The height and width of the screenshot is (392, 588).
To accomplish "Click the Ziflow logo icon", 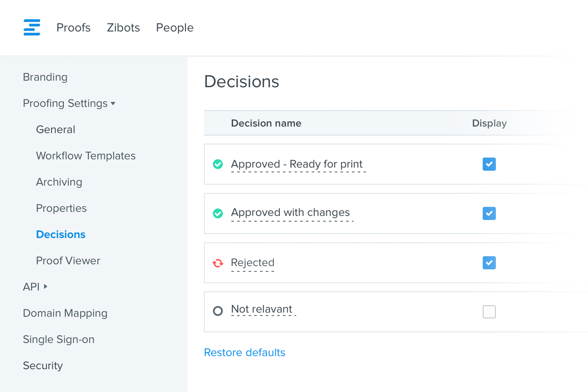I will tap(31, 27).
